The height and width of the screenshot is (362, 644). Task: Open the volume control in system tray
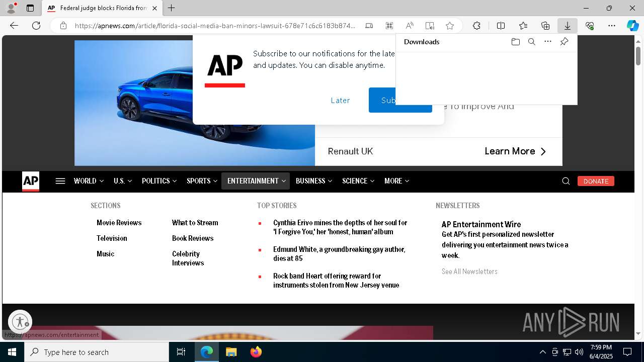pos(579,352)
